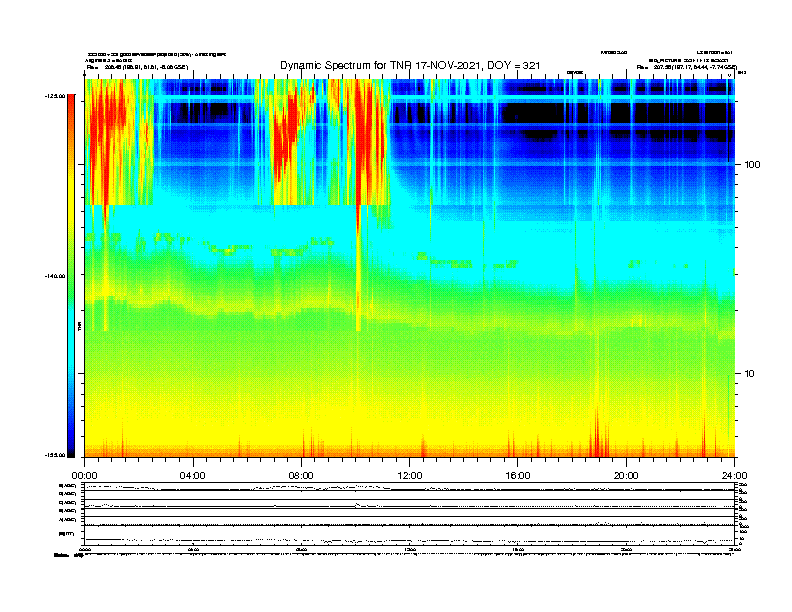Click the '-140.00' color scale label
The image size is (792, 612).
coord(55,276)
